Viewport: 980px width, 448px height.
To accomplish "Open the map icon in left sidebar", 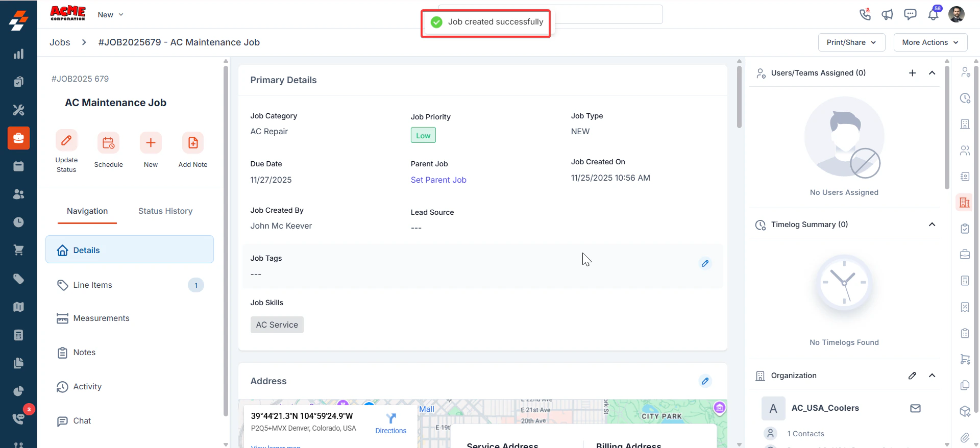I will [18, 307].
